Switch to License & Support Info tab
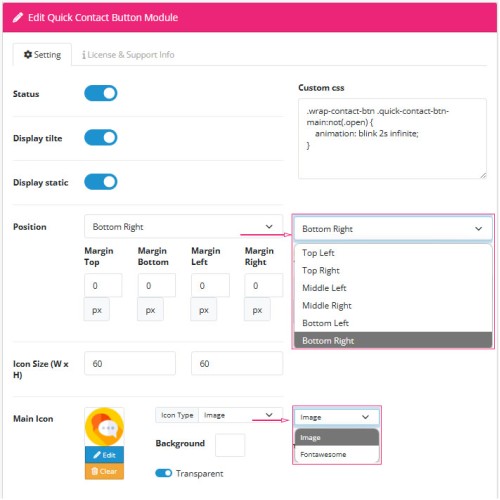Screen dimensions: 500x500 128,55
